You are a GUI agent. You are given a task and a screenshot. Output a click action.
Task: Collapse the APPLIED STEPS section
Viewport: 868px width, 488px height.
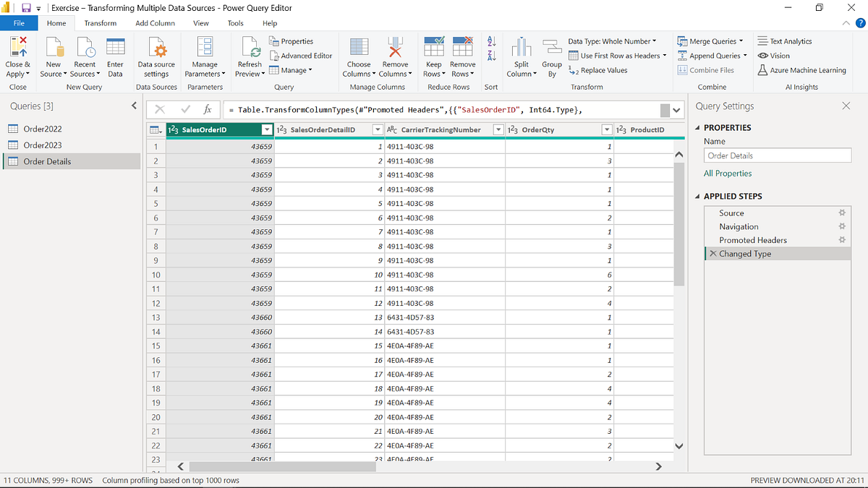tap(697, 196)
